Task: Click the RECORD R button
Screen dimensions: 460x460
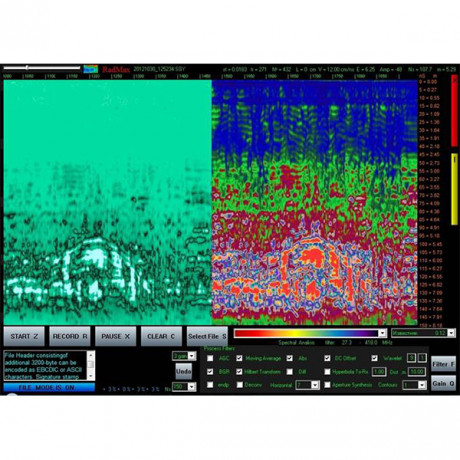Action: (x=70, y=336)
